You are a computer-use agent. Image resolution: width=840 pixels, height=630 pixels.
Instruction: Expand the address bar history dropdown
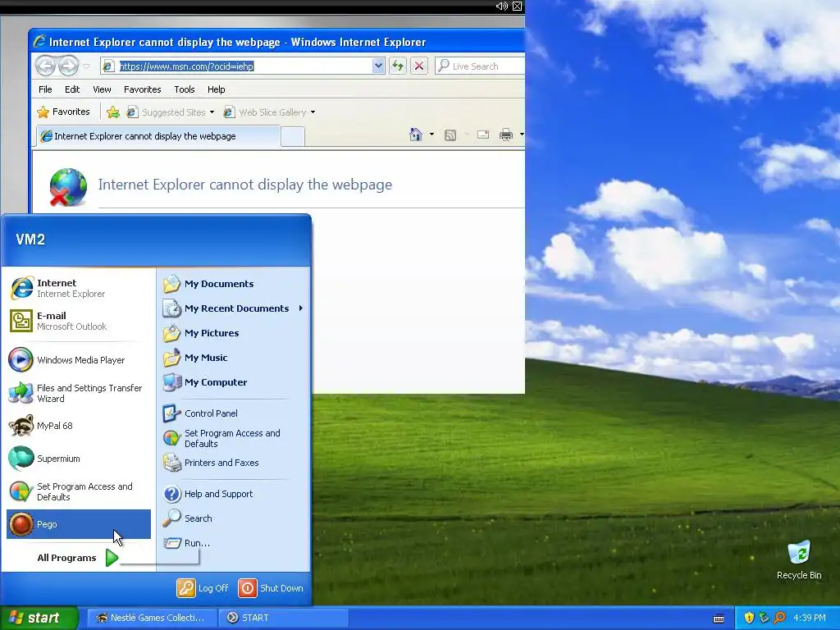coord(378,66)
